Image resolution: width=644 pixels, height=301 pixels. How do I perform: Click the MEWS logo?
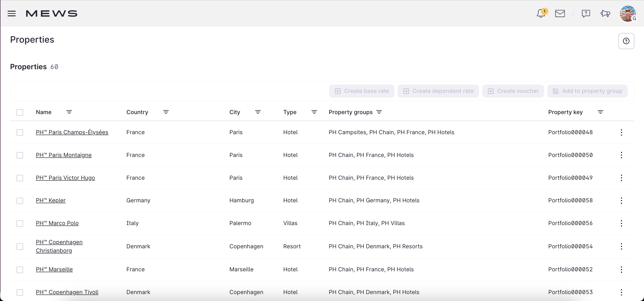pos(51,13)
